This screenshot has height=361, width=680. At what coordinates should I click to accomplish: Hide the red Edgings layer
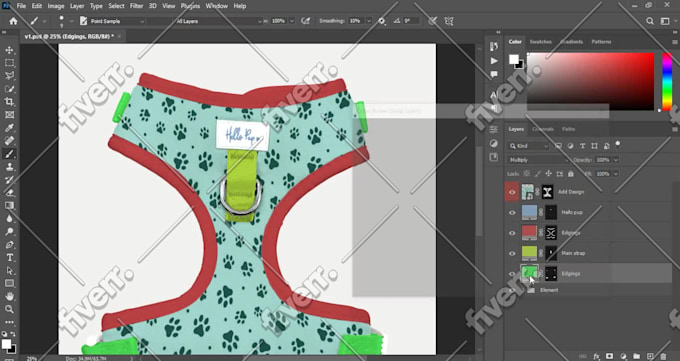[512, 233]
